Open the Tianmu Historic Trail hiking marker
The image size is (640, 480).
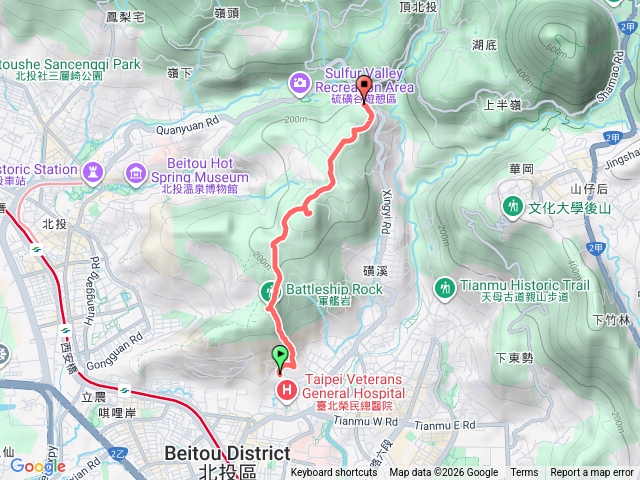pyautogui.click(x=444, y=289)
